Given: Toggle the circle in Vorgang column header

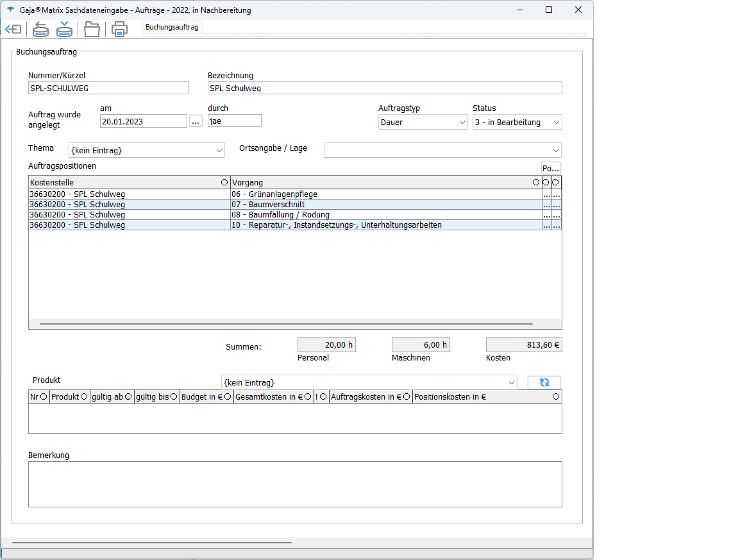Looking at the screenshot, I should 536,183.
